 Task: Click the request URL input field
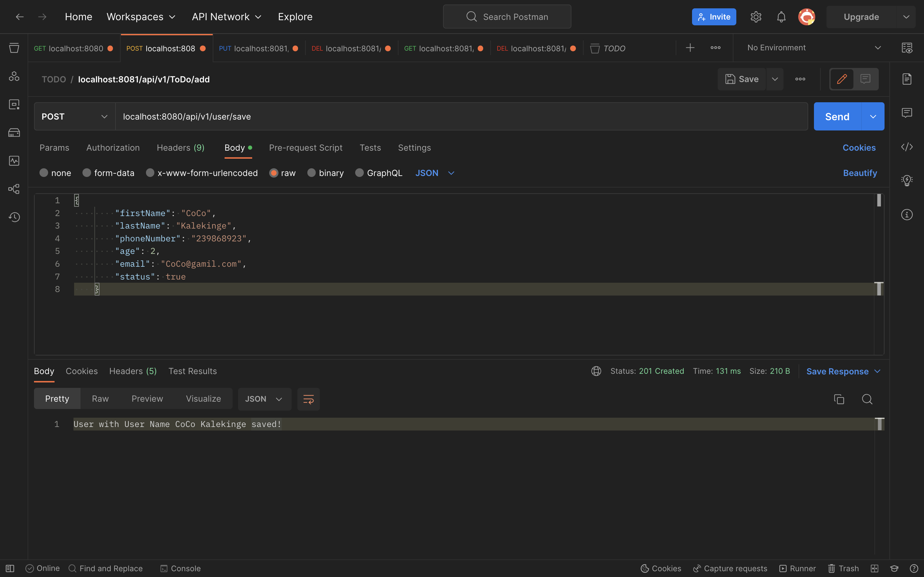tap(458, 116)
